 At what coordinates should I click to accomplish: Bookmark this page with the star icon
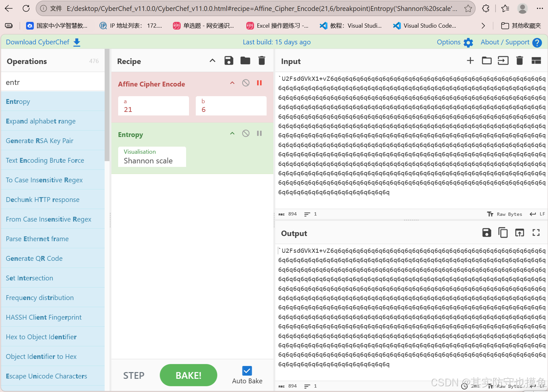[x=468, y=9]
